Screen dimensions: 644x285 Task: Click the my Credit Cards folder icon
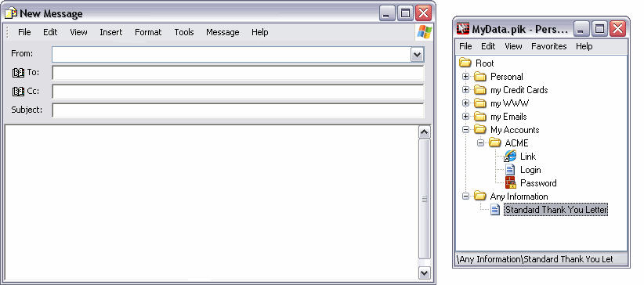click(479, 89)
